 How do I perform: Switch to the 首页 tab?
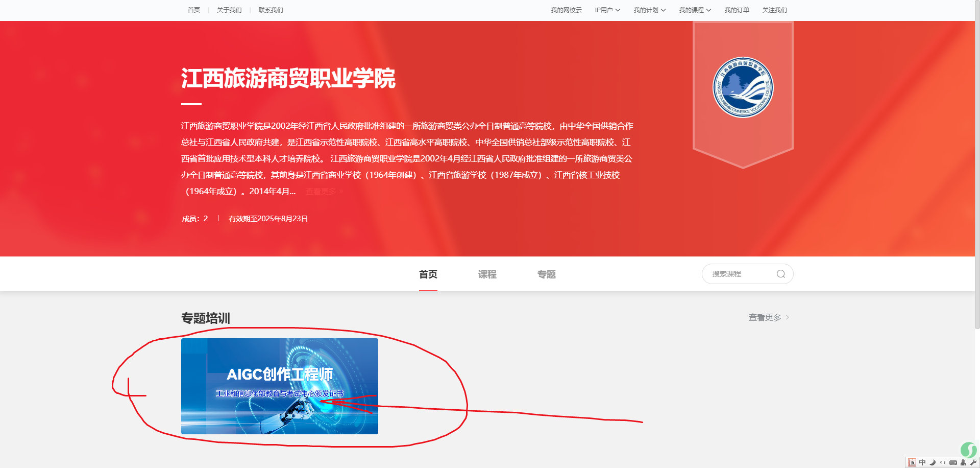[x=428, y=274]
